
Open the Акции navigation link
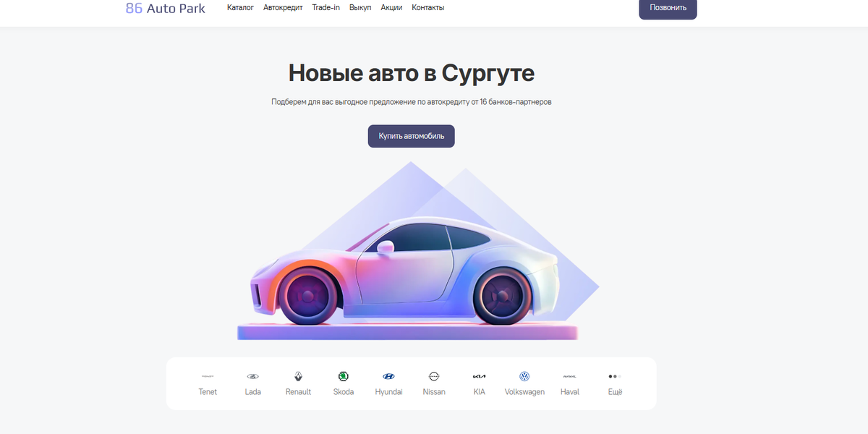tap(391, 8)
